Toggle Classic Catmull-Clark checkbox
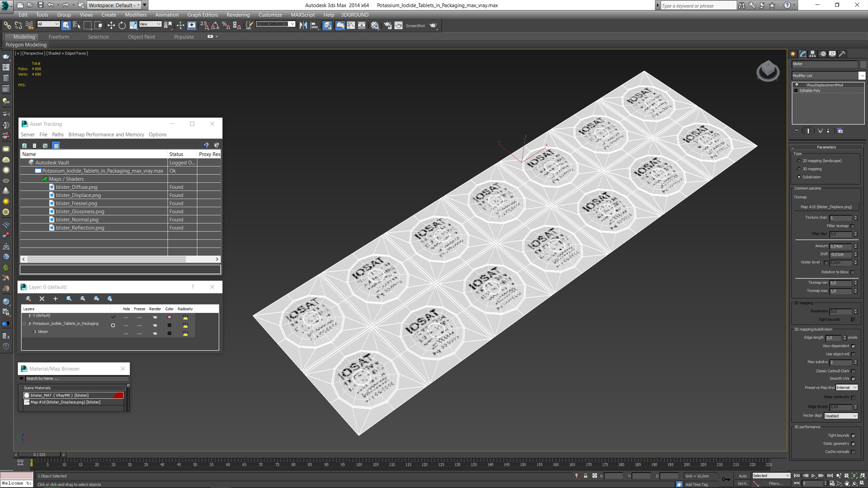868x488 pixels. (x=853, y=371)
